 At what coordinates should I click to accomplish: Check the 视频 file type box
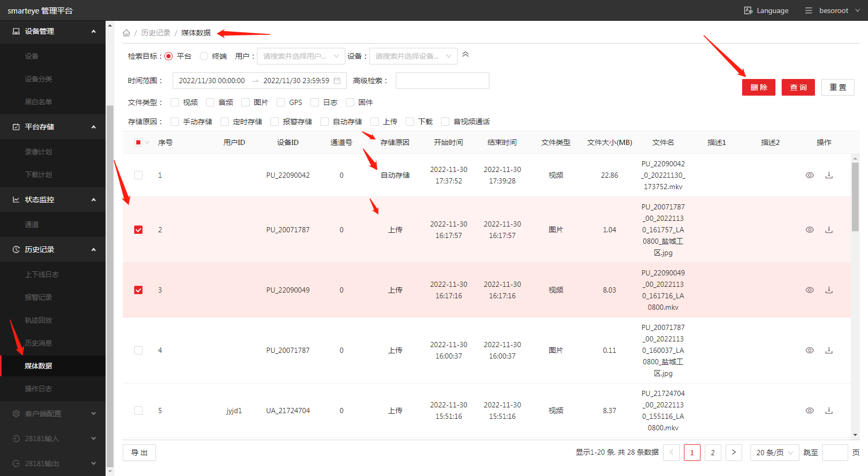pyautogui.click(x=175, y=102)
